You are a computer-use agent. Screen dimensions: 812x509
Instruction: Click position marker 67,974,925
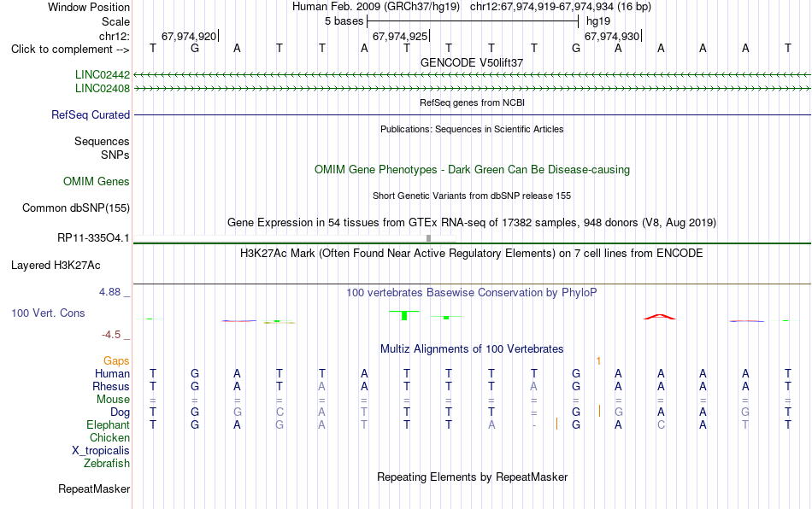[x=400, y=36]
